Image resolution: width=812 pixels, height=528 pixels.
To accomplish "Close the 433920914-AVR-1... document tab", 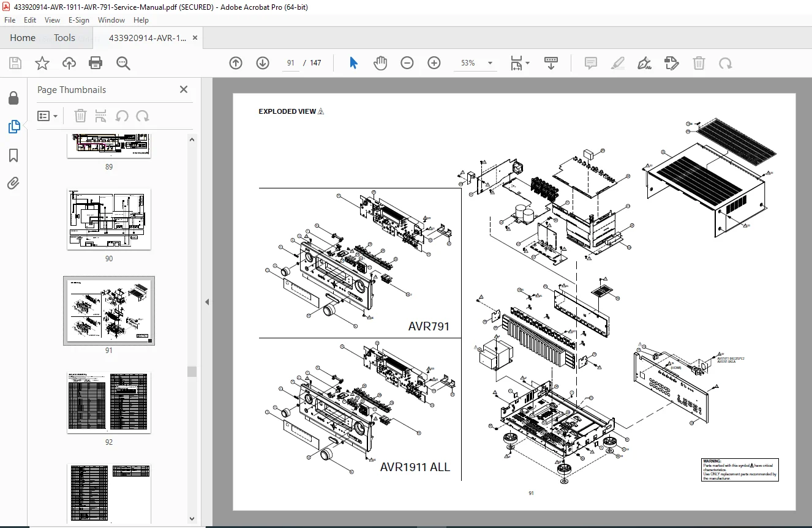I will coord(195,38).
